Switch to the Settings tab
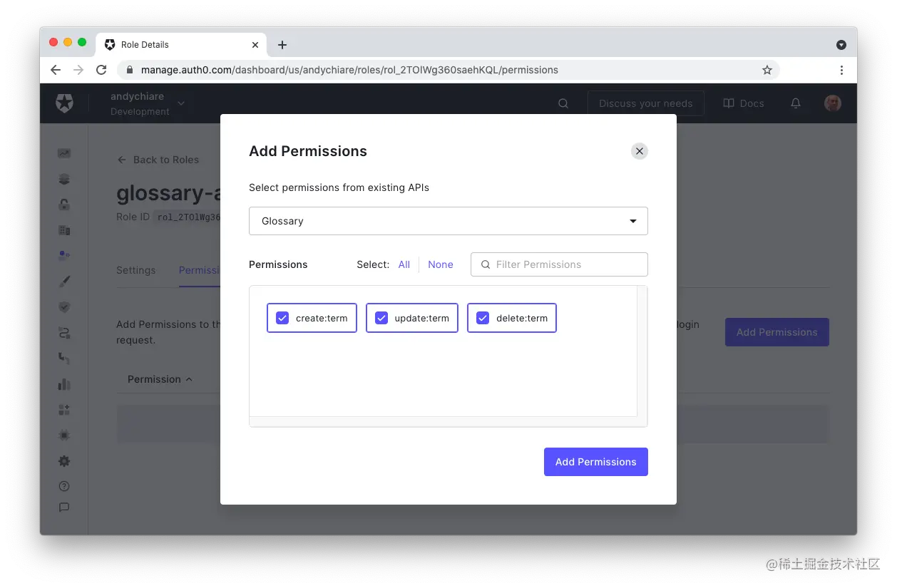897x588 pixels. point(136,270)
